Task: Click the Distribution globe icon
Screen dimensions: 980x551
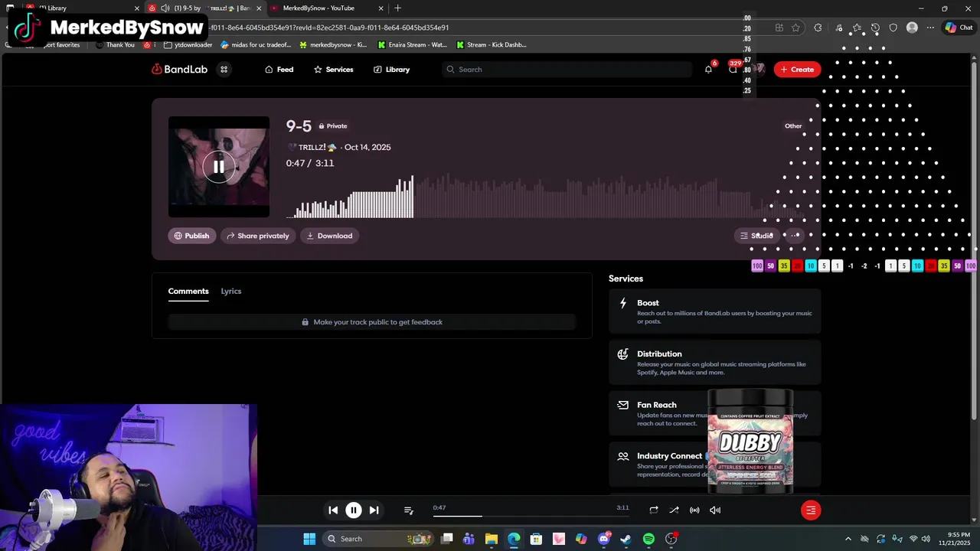Action: coord(623,354)
